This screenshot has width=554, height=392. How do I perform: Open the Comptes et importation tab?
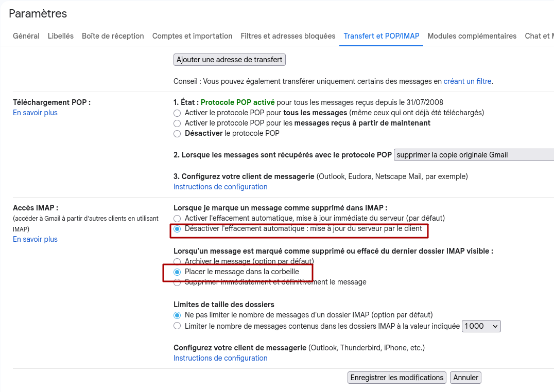point(192,36)
